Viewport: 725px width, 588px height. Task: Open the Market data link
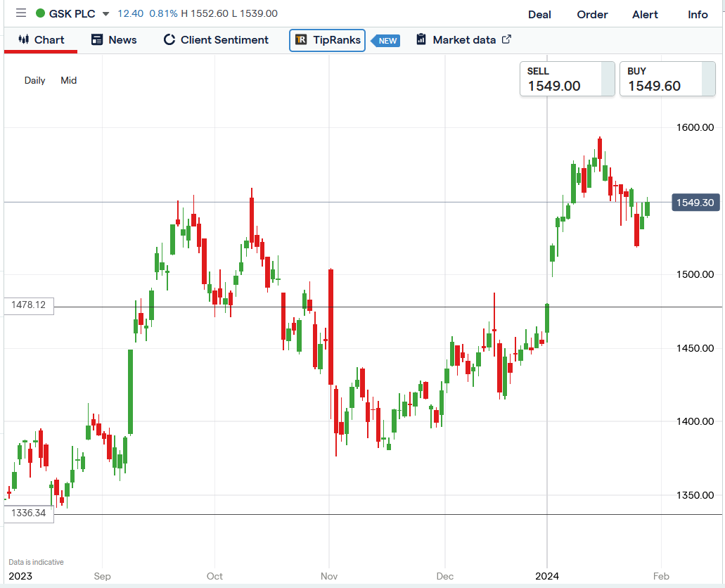tap(463, 40)
